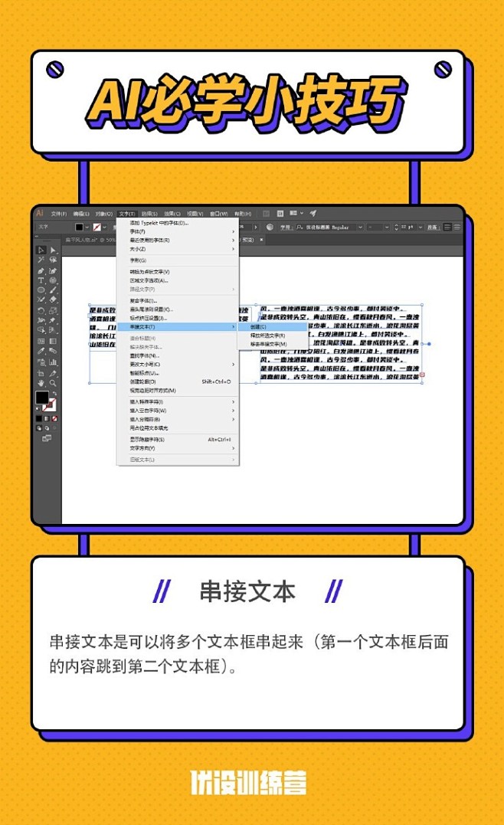Select the Blend tool
The height and width of the screenshot is (825, 504).
tap(53, 351)
